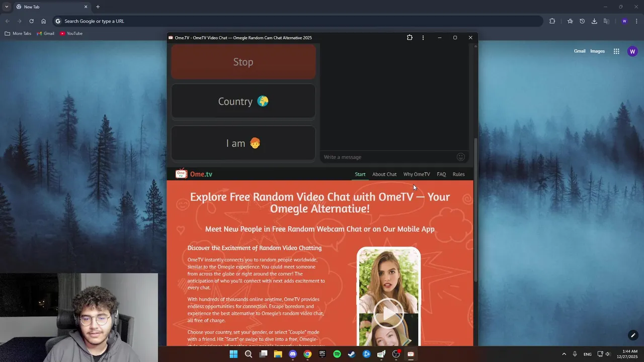
Task: Click the back navigation arrow
Action: [x=7, y=21]
